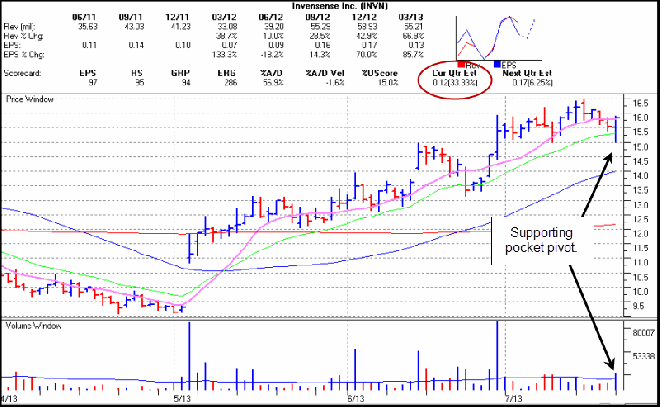Click the Scorecard GRP rating 94
Viewport: 660px width, 407px height.
186,82
